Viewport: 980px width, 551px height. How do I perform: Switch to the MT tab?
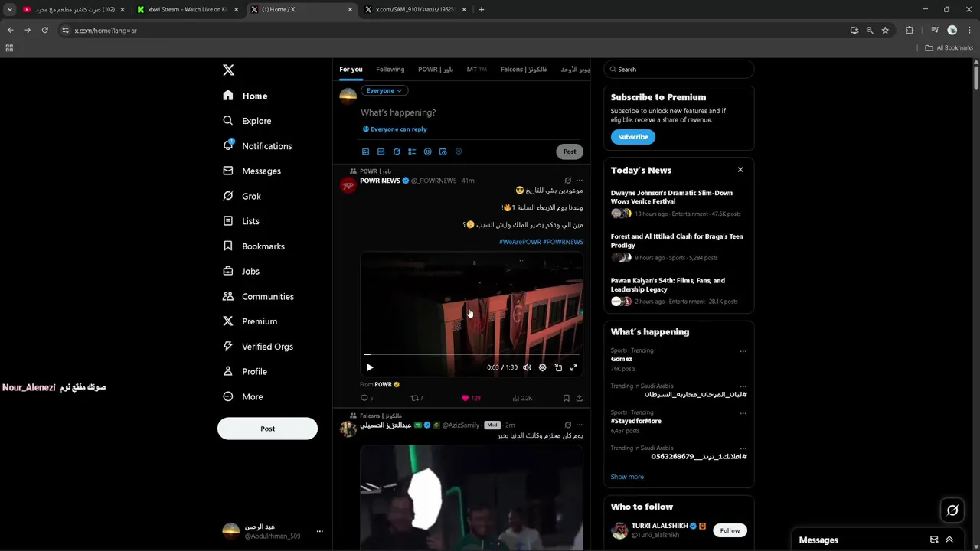tap(476, 70)
